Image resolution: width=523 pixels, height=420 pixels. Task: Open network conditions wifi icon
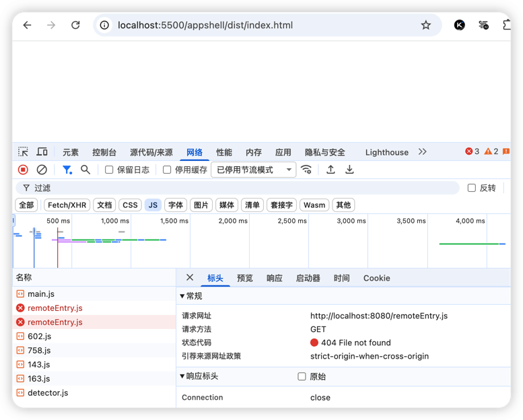[306, 170]
